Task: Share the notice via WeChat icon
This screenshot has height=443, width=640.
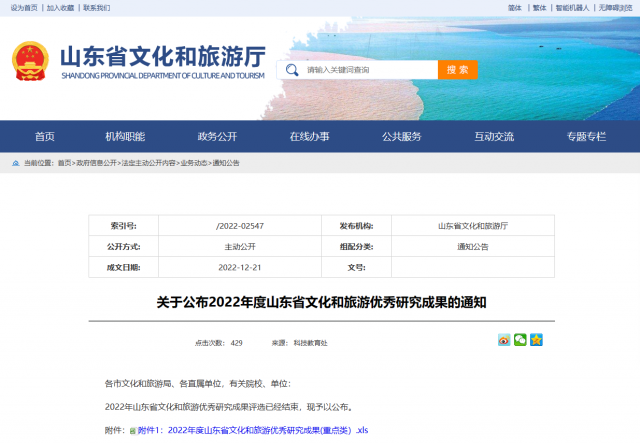Action: click(x=520, y=340)
